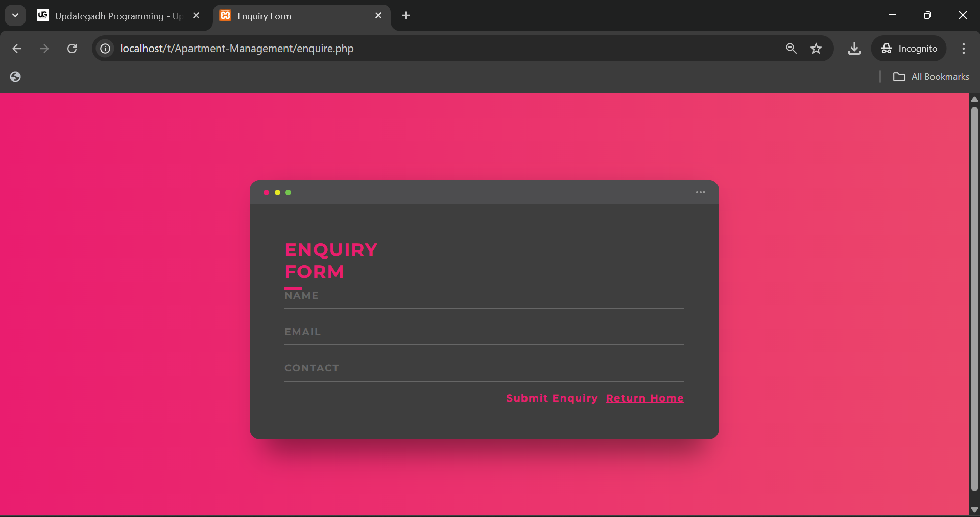
Task: Open the All Bookmarks folder
Action: point(931,77)
